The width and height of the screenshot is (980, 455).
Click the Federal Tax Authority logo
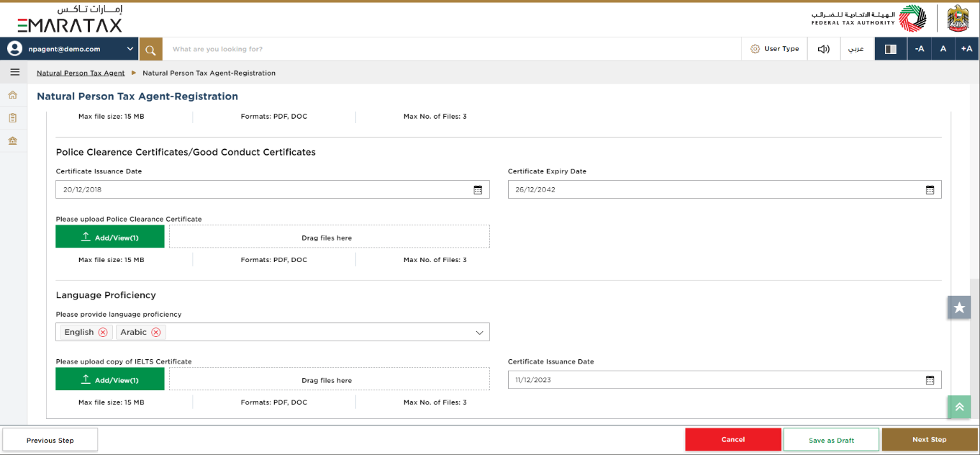click(x=869, y=19)
